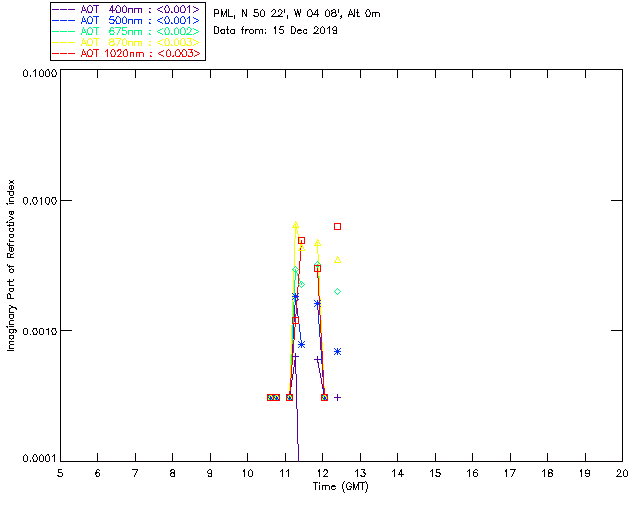
Task: Click the x-axis tick label 5
Action: click(x=60, y=473)
